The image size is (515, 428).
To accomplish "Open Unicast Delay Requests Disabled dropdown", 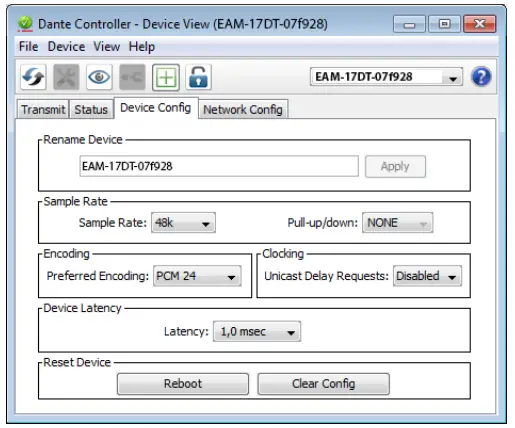I will click(427, 276).
